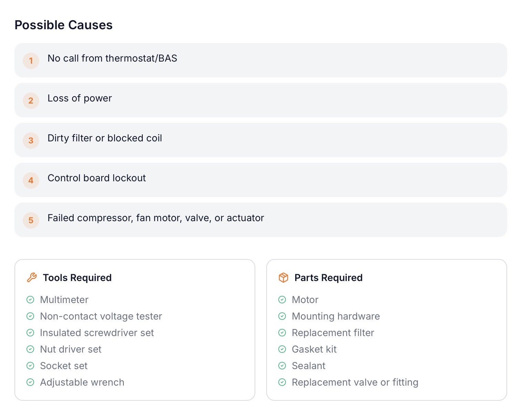Click the check icon beside Sealant
Screen dimensions: 525x420
pos(282,366)
